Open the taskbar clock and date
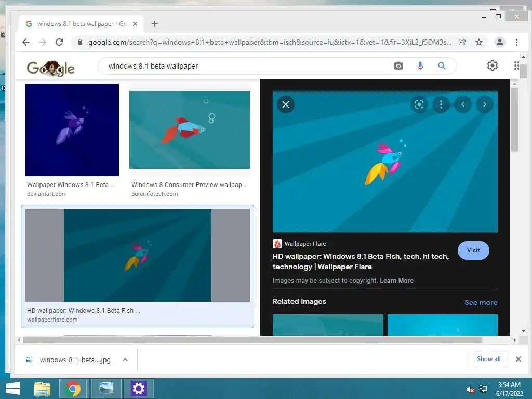532x399 pixels. click(509, 389)
